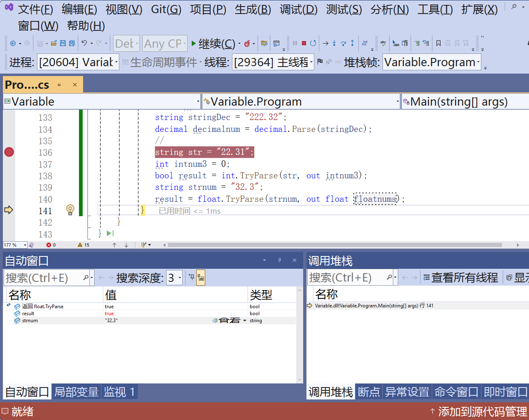The image size is (529, 420).
Task: Switch to the 局部变量 tab
Action: pyautogui.click(x=77, y=392)
